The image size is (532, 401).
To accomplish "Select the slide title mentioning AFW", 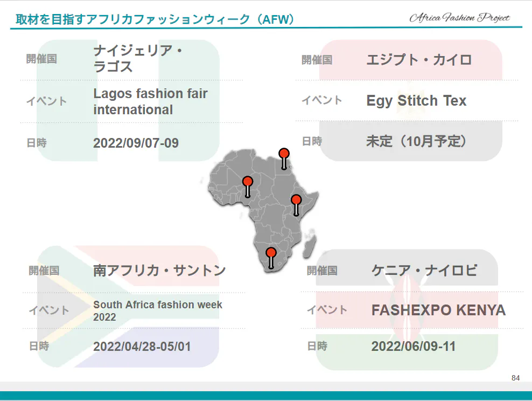I will click(156, 19).
